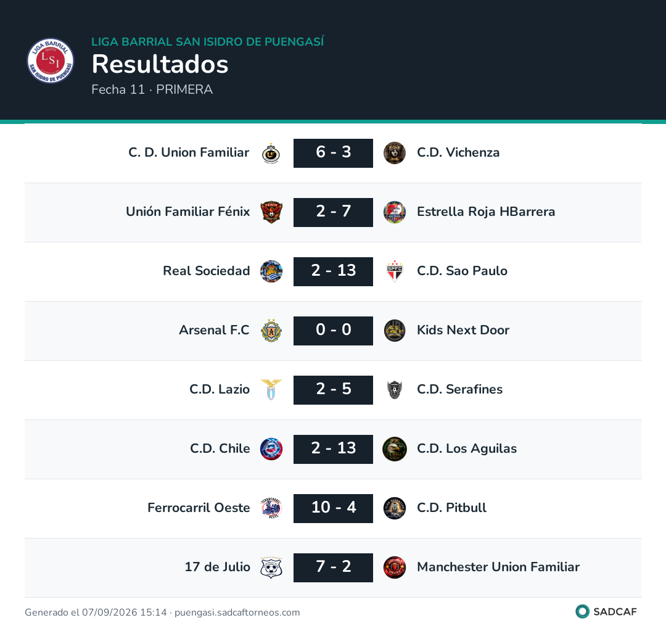Viewport: 666px width, 644px height.
Task: Select the 0 - 0 score box
Action: point(334,331)
